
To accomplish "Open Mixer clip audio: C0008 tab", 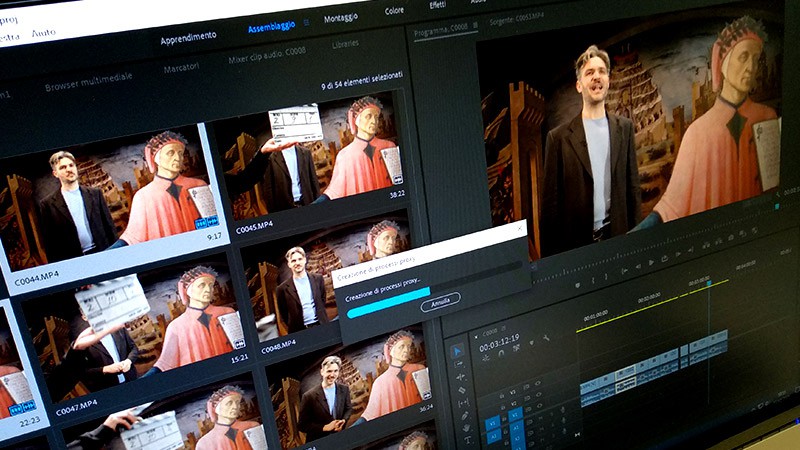I will [267, 55].
